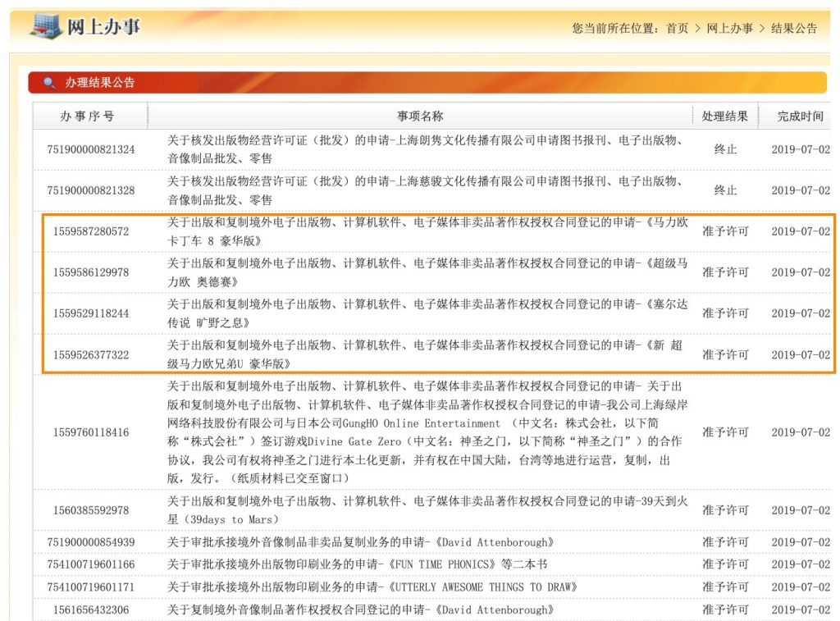Screen dimensions: 840x621
Task: Click the building logo icon beside 网上办事
Action: [x=46, y=25]
